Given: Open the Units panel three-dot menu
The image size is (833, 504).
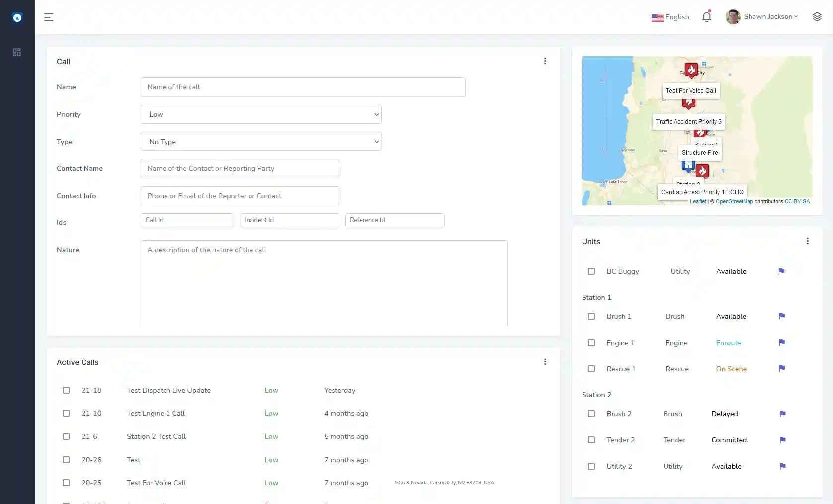Looking at the screenshot, I should pyautogui.click(x=807, y=241).
